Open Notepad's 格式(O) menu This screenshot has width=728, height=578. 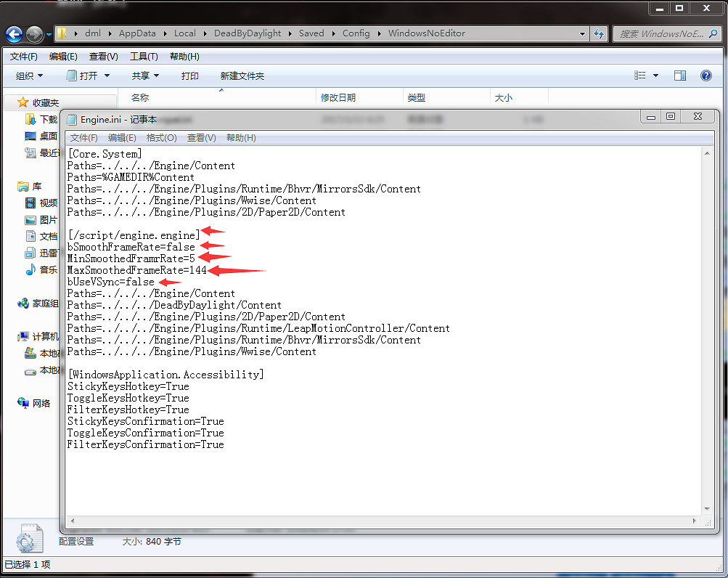[161, 138]
